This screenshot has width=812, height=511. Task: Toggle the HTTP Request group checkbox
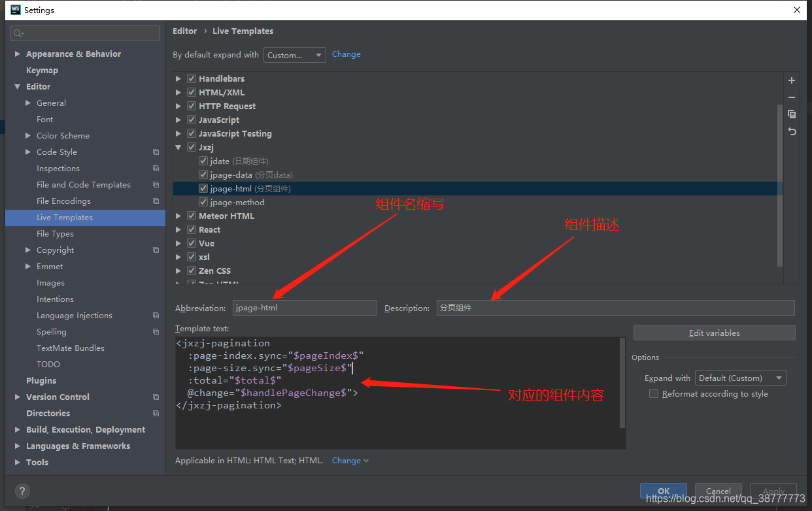[x=192, y=106]
